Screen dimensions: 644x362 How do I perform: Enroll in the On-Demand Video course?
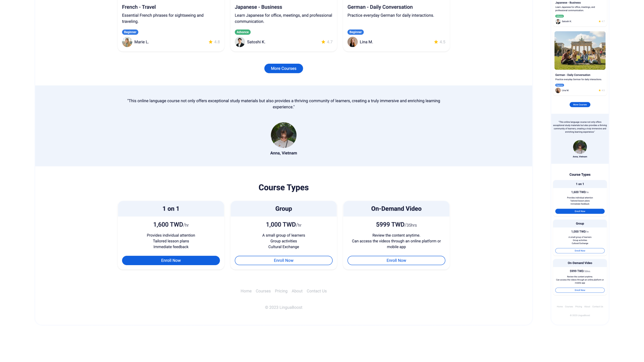(x=396, y=260)
